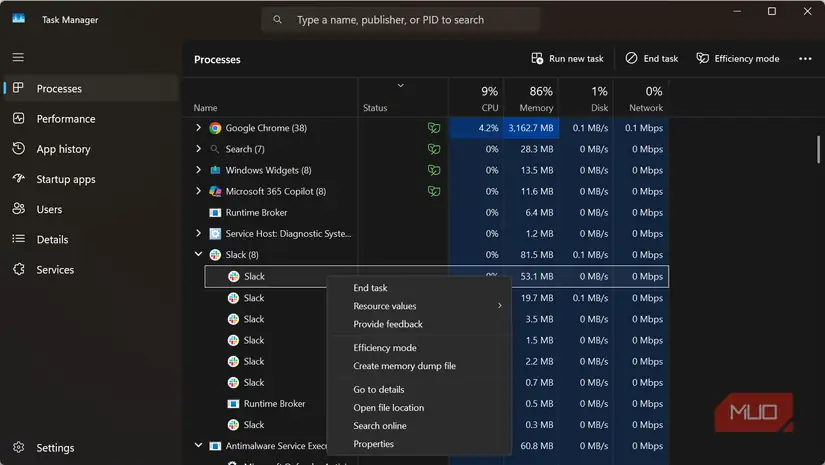Sort by the Disk column header
This screenshot has height=465, width=825.
586,98
